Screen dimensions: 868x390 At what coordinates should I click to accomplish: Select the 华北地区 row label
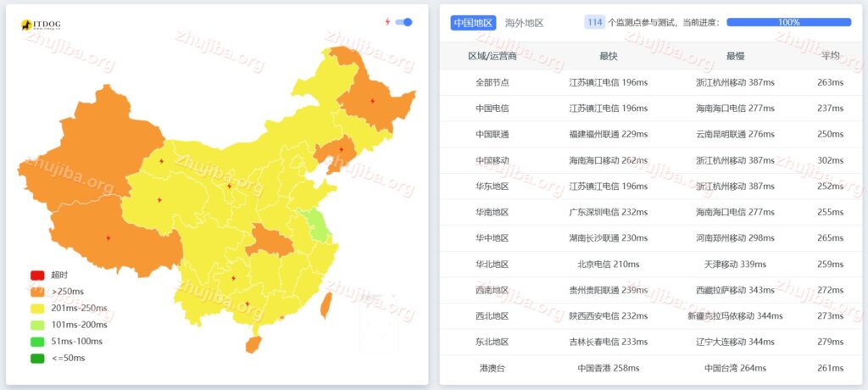(492, 265)
